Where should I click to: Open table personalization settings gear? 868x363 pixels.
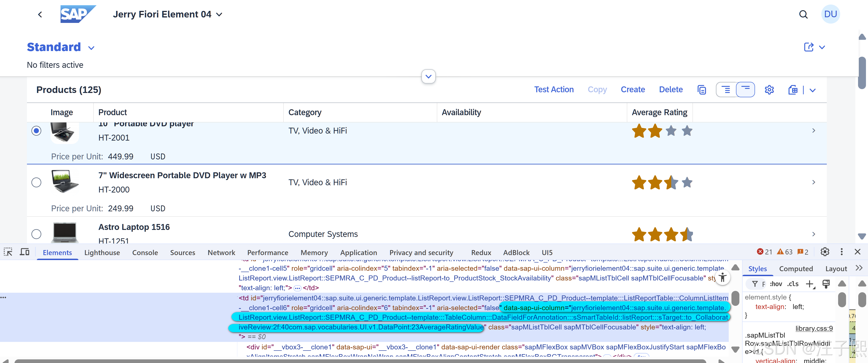coord(769,89)
